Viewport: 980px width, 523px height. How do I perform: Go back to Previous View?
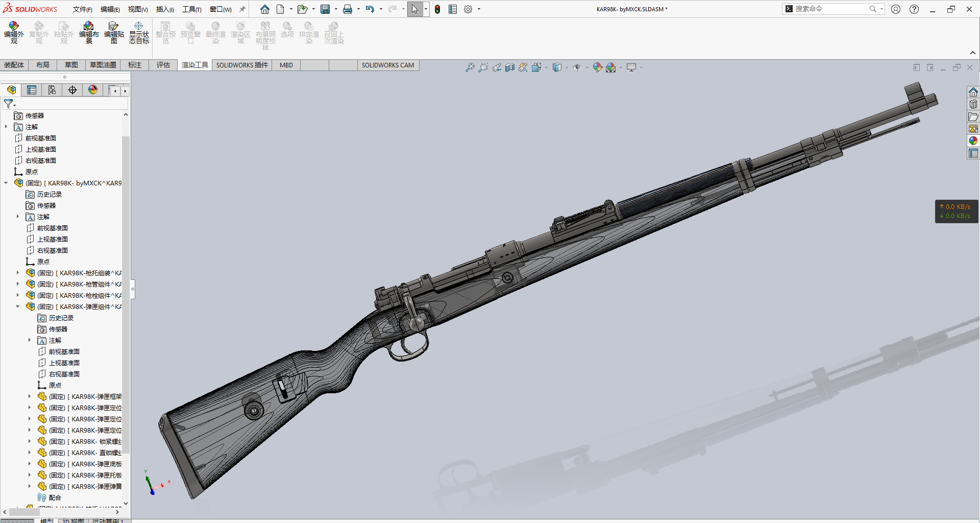tap(496, 67)
